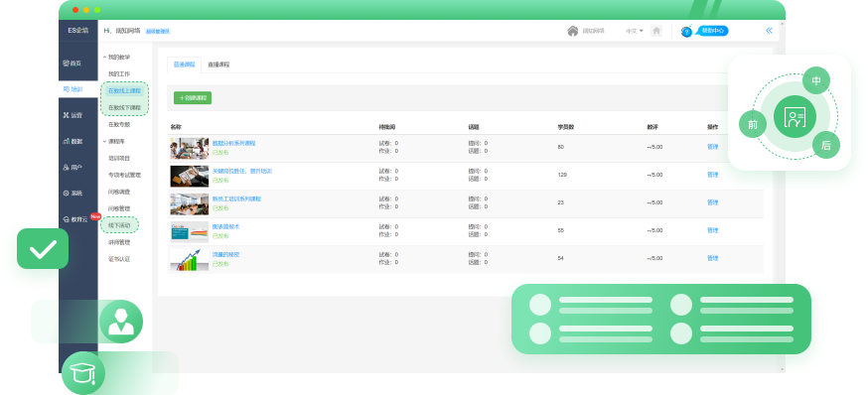Open 专项考试管理 in the submenu
Image resolution: width=868 pixels, height=395 pixels.
coord(124,176)
